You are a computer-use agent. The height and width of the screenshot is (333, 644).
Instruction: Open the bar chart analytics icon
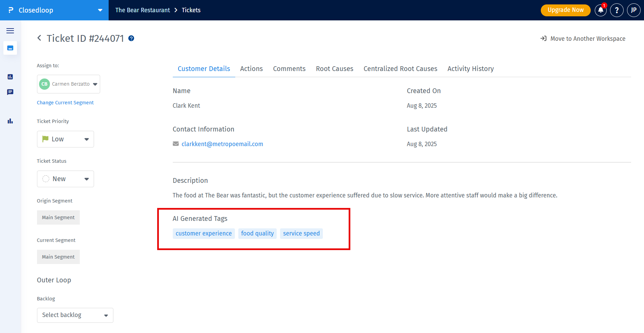click(10, 121)
